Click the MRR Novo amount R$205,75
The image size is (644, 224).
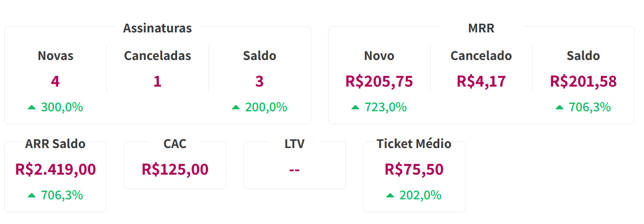pyautogui.click(x=379, y=81)
